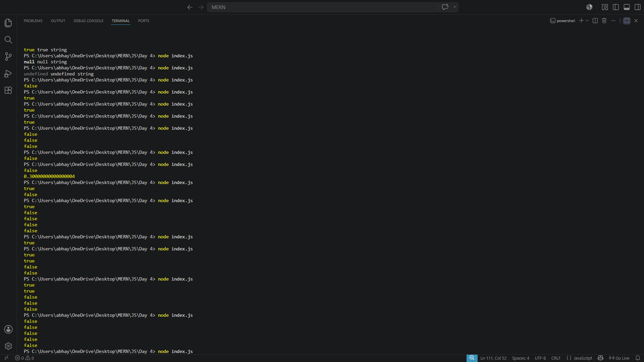Open the Copilot chat icon in title bar
This screenshot has height=362, width=644.
[x=445, y=7]
